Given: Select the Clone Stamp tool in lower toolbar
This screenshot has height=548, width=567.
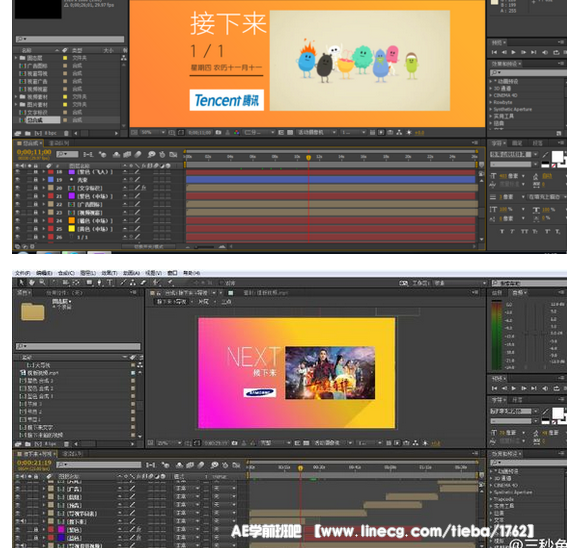Looking at the screenshot, I should click(x=133, y=283).
